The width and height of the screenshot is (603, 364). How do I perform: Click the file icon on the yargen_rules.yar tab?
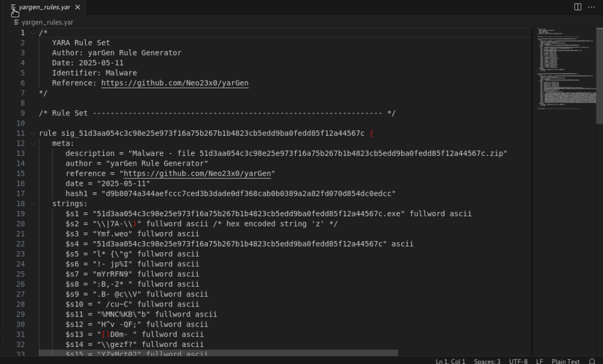(13, 7)
